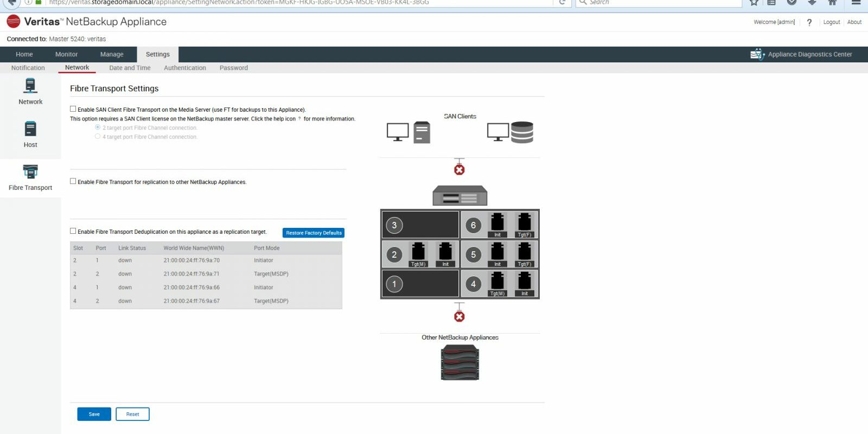This screenshot has height=434, width=868.
Task: Click the slot 6 number circle
Action: point(473,225)
